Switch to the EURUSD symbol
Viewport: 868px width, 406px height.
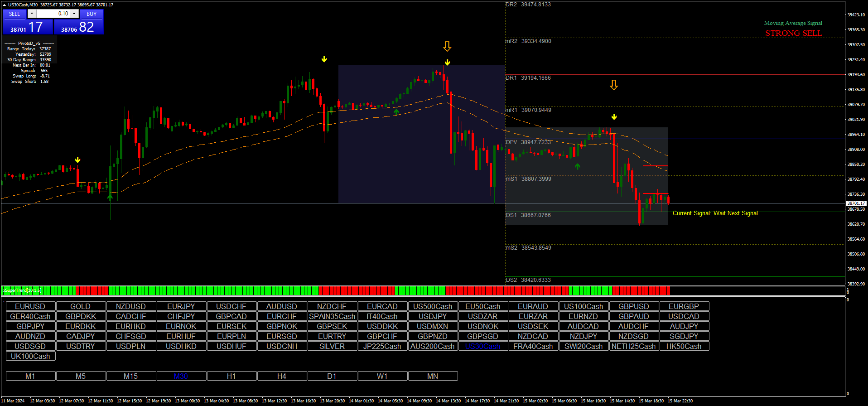pos(30,306)
